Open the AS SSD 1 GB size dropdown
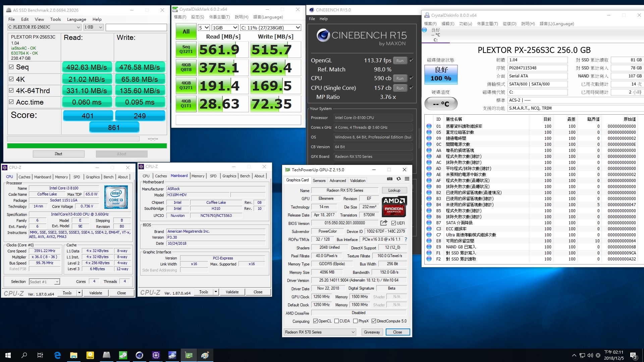This screenshot has width=644, height=362. click(93, 27)
